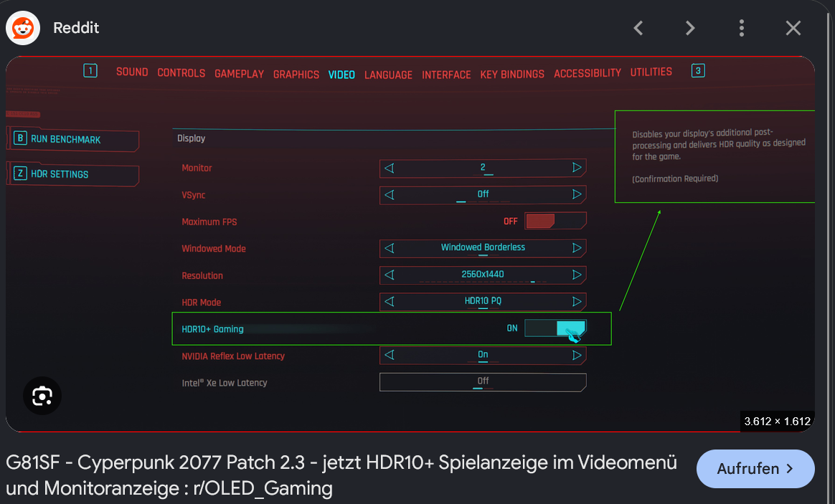Click the VSync right arrow

pyautogui.click(x=576, y=194)
